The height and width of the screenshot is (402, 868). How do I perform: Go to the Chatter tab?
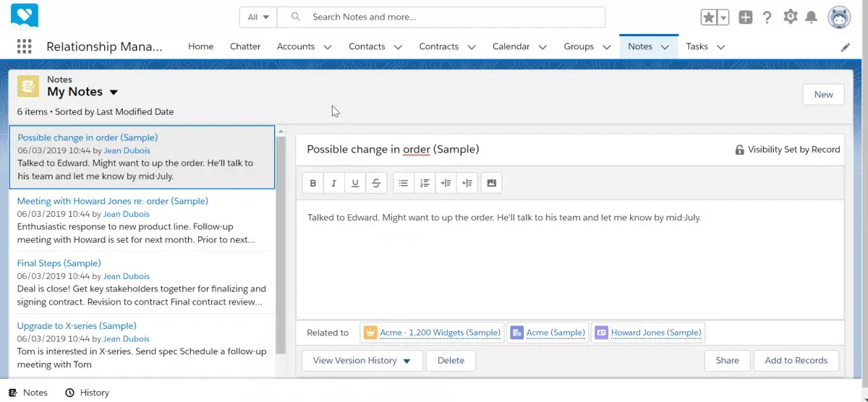click(x=245, y=46)
